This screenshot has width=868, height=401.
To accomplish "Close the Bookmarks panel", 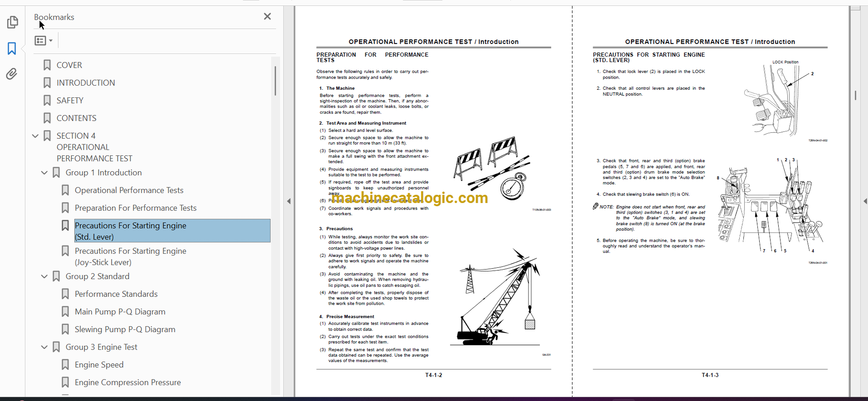I will (x=267, y=17).
